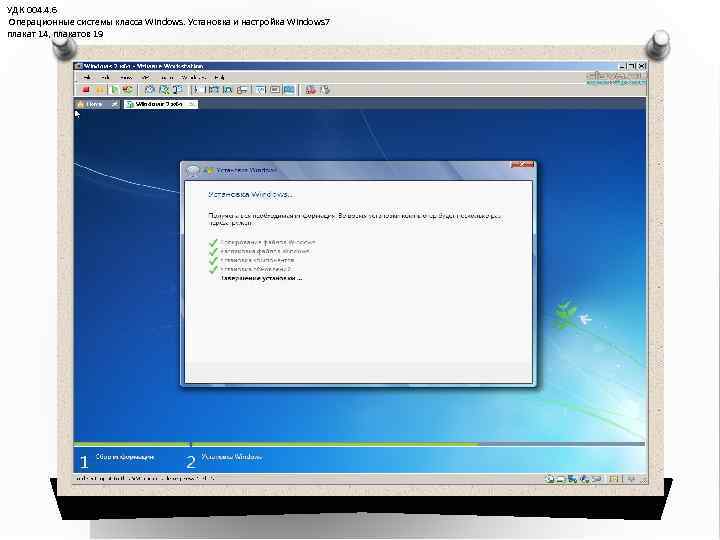720x540 pixels.
Task: Open the View menu
Action: [126, 77]
